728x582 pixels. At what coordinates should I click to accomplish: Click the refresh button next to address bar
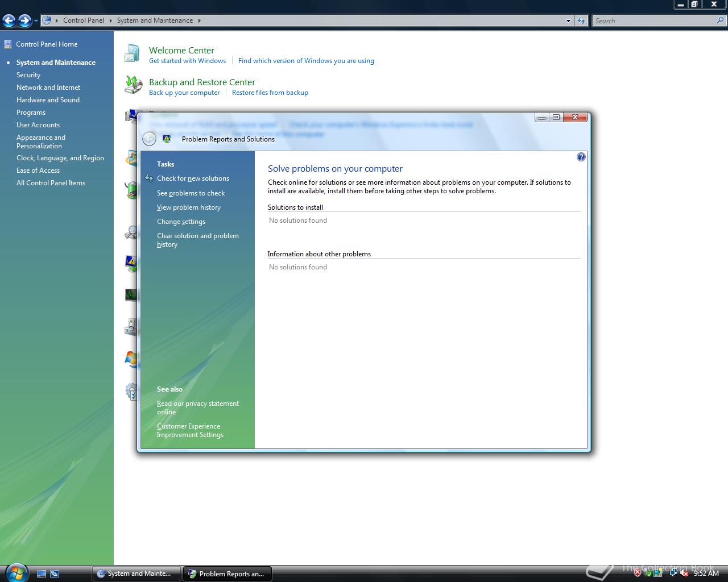581,21
